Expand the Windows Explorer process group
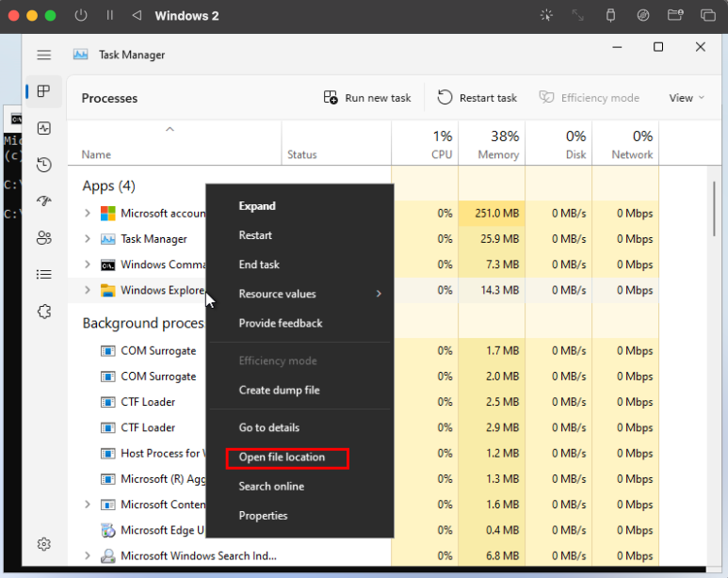Image resolution: width=728 pixels, height=578 pixels. pos(88,290)
